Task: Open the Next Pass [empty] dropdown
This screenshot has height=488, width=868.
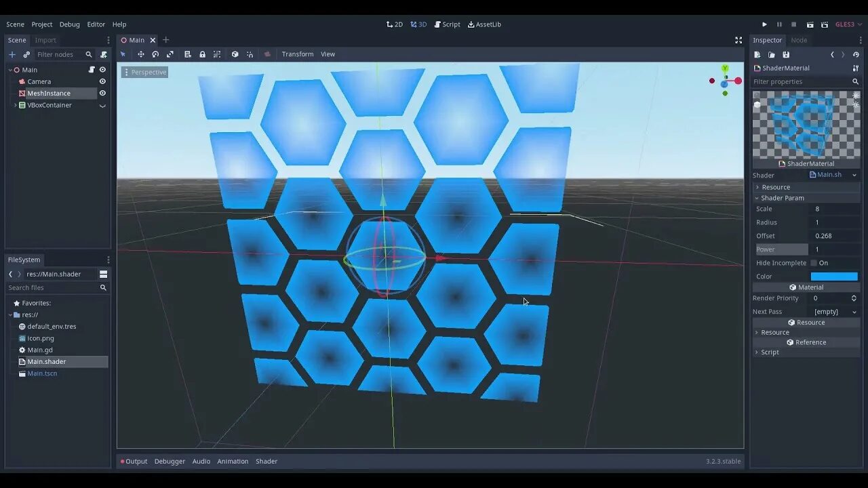Action: (x=835, y=312)
